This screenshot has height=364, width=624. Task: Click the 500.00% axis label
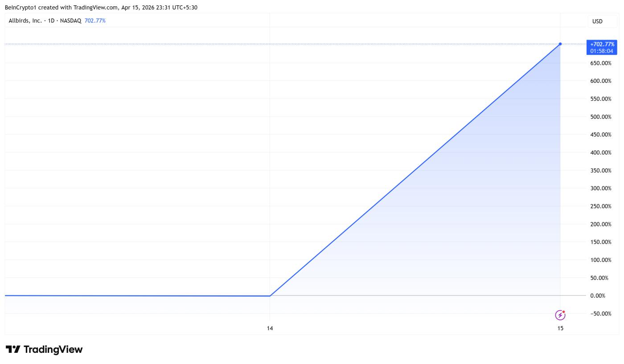(x=601, y=117)
